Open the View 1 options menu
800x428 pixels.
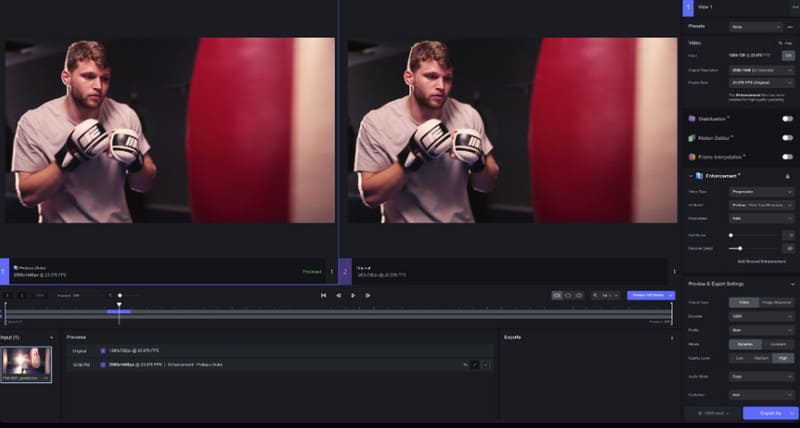tap(794, 7)
